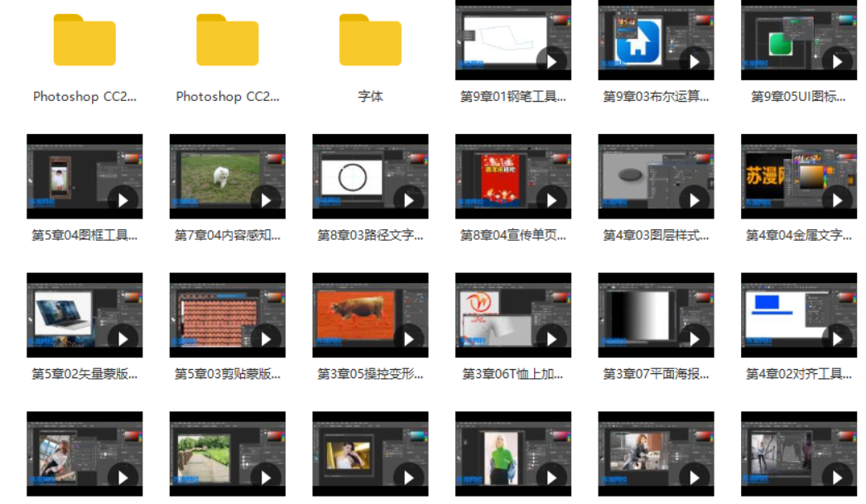
Task: Select file name 第5章02矢量蒙版...
Action: click(84, 374)
